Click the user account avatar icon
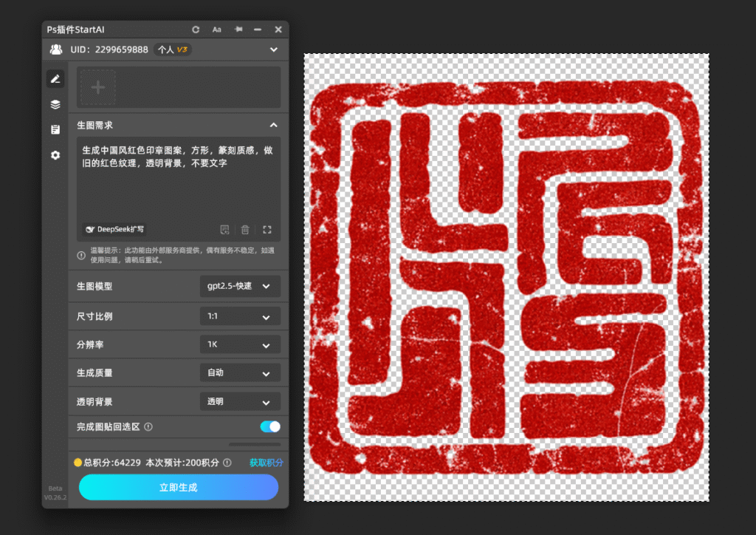 56,50
